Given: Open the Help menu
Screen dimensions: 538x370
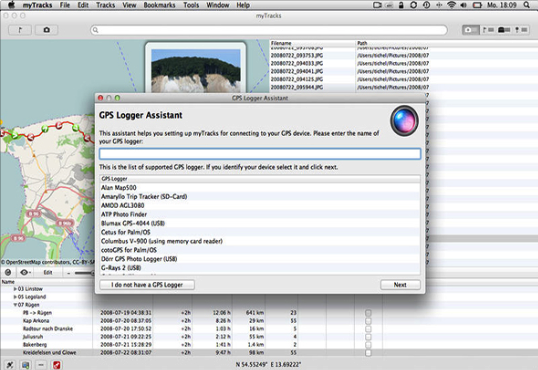Looking at the screenshot, I should (x=243, y=5).
